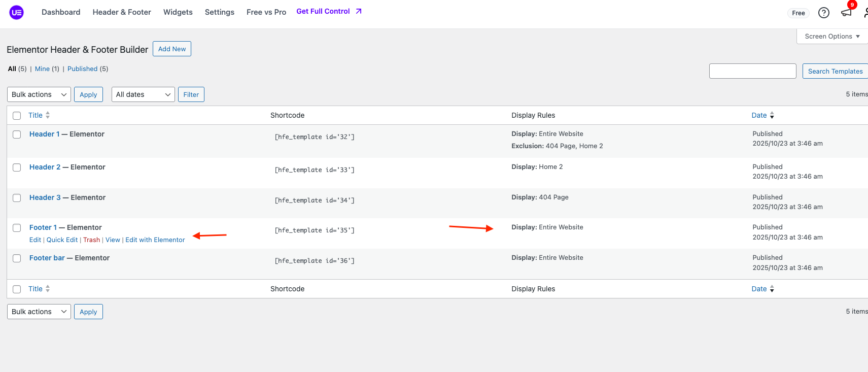Tick the checkbox for Footer bar
Image resolution: width=868 pixels, height=372 pixels.
click(x=17, y=258)
